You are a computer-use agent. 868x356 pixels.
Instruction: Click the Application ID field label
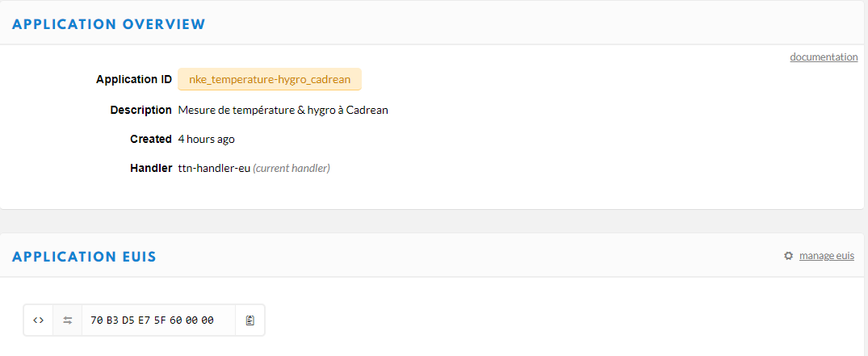tap(134, 79)
